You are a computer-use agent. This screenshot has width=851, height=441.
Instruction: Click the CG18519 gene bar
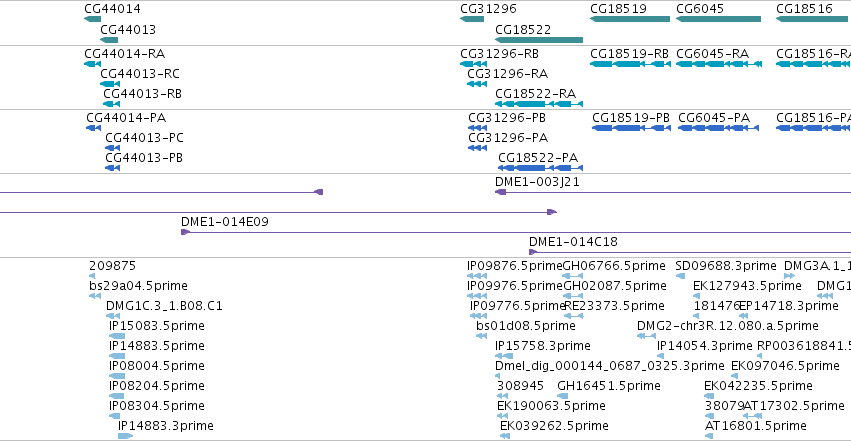coord(630,19)
